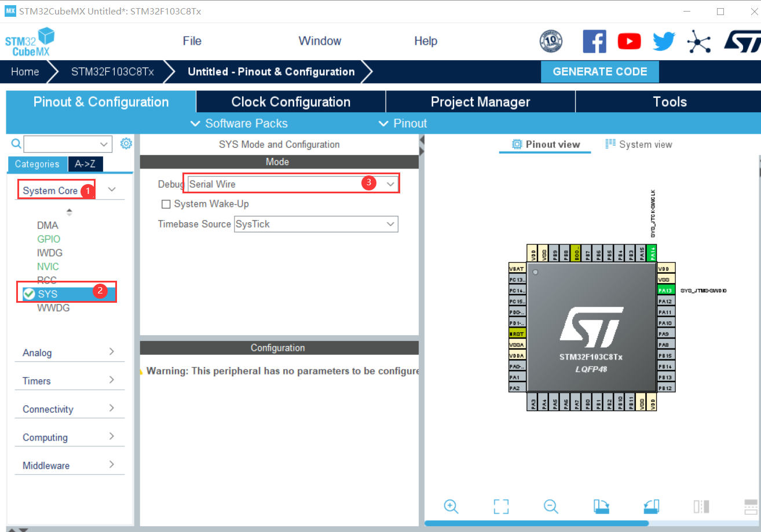Click the STM32CubeMX logo
The image size is (761, 532).
pos(30,42)
